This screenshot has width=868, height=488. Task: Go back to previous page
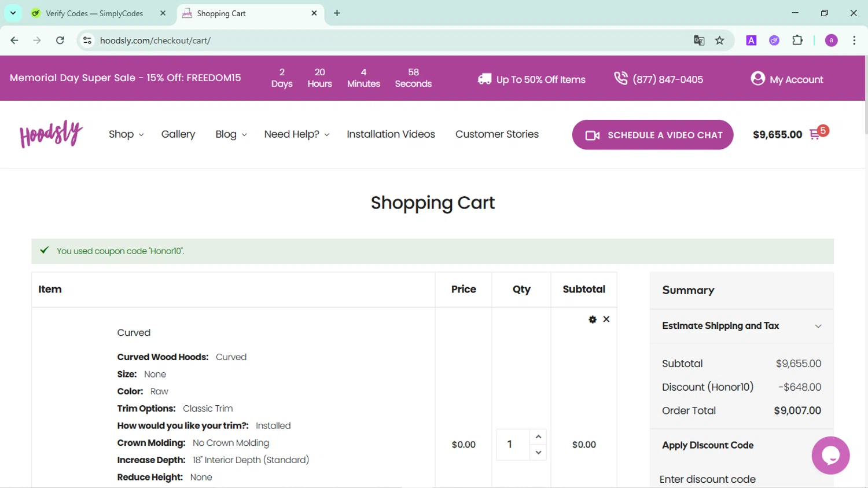point(14,41)
